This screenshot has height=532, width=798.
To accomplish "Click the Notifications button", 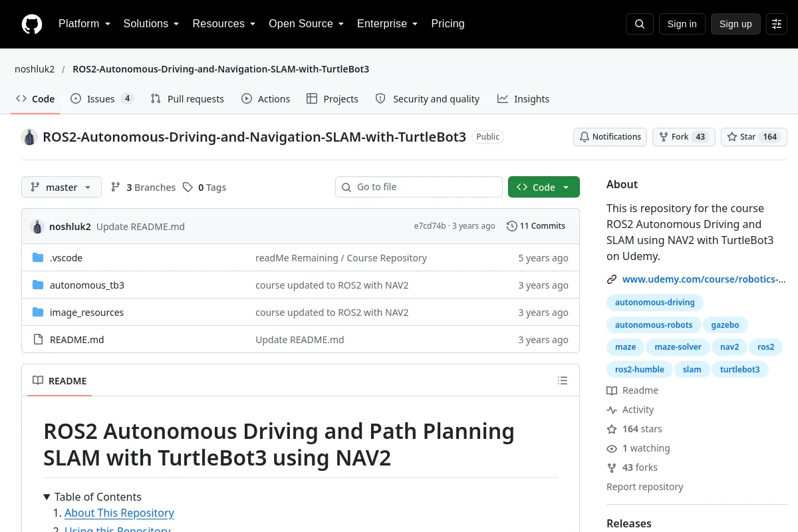I will (x=610, y=137).
